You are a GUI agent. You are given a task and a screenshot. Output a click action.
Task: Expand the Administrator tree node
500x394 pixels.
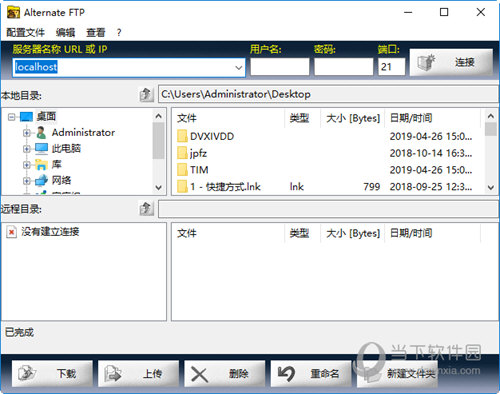pyautogui.click(x=27, y=133)
